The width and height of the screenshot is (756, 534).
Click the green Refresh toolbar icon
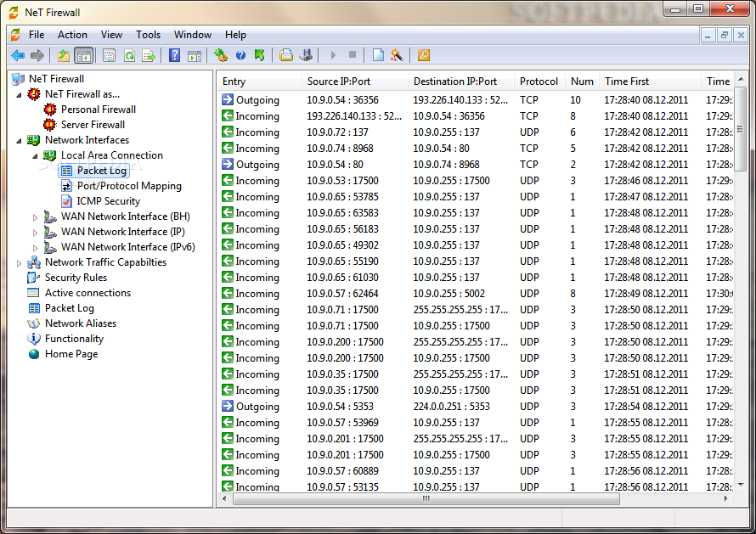(x=129, y=55)
